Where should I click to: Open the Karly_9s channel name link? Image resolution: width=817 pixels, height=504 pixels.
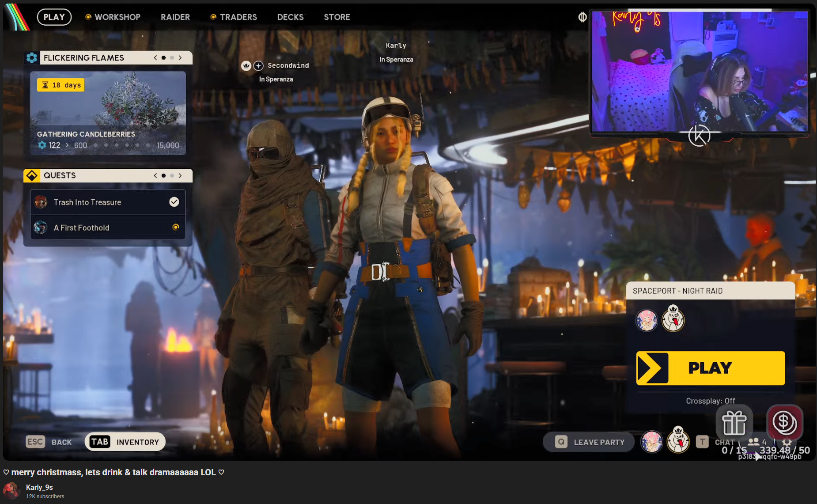(39, 487)
